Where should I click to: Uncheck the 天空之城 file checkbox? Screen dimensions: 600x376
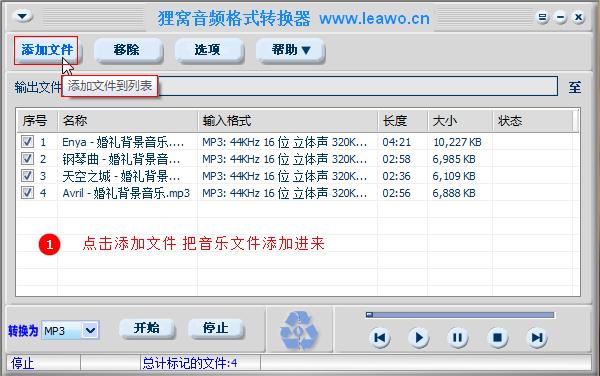tap(27, 176)
